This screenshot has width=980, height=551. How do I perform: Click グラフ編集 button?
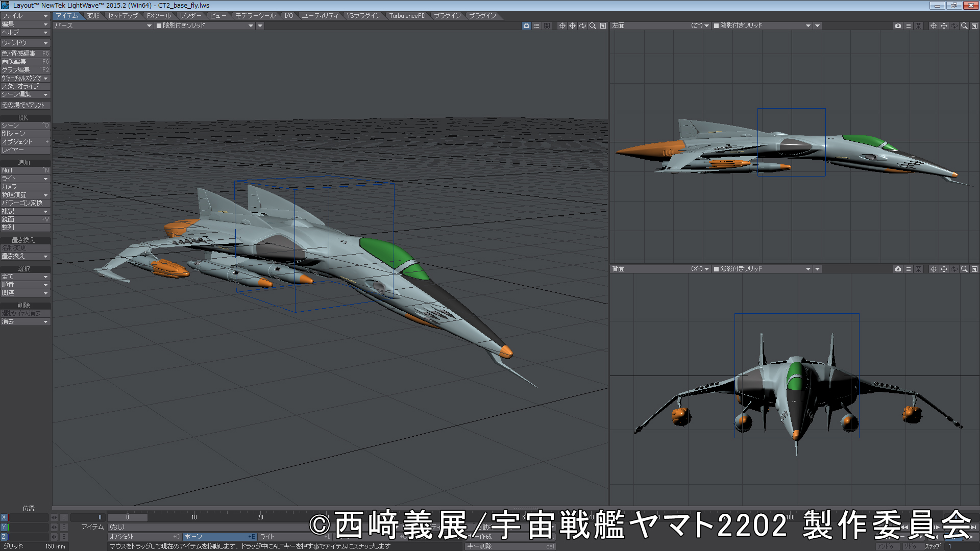[x=25, y=69]
